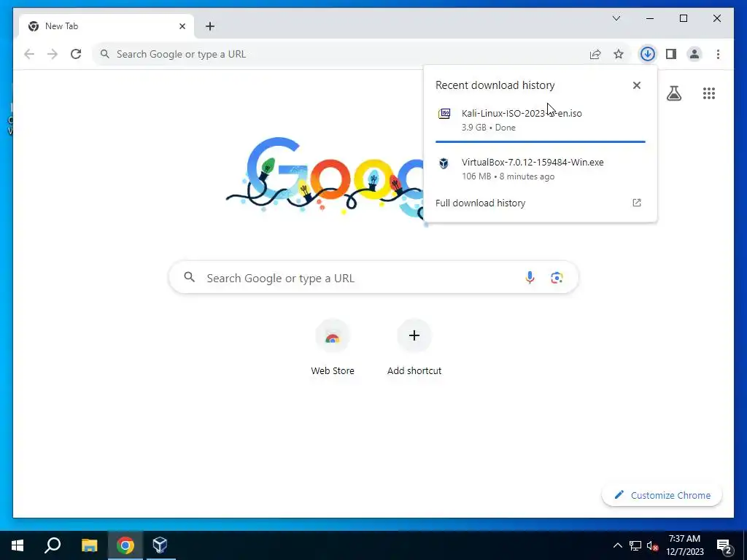Click the network tray icon
This screenshot has width=747, height=560.
pyautogui.click(x=635, y=545)
